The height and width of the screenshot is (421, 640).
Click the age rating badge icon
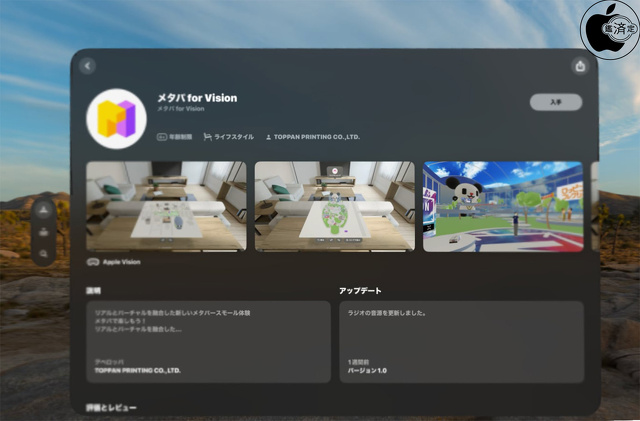[x=161, y=136]
